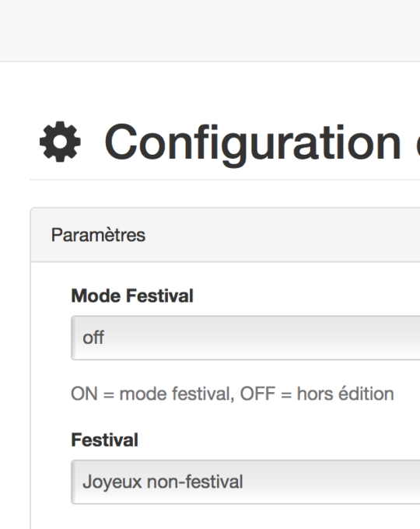The image size is (420, 529).
Task: Open the Festival field showing Joyeux non-festival
Action: (x=246, y=482)
